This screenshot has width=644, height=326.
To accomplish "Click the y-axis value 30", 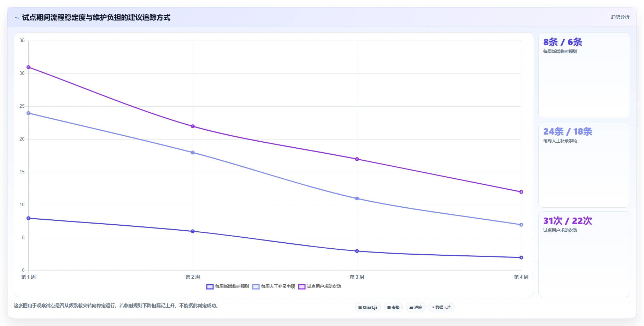I will coord(22,73).
